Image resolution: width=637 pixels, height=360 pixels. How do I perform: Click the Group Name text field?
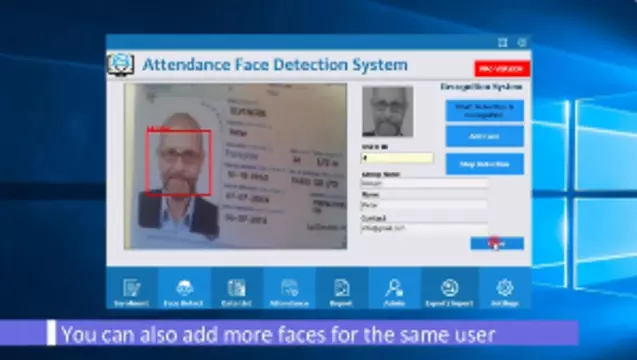(x=425, y=184)
